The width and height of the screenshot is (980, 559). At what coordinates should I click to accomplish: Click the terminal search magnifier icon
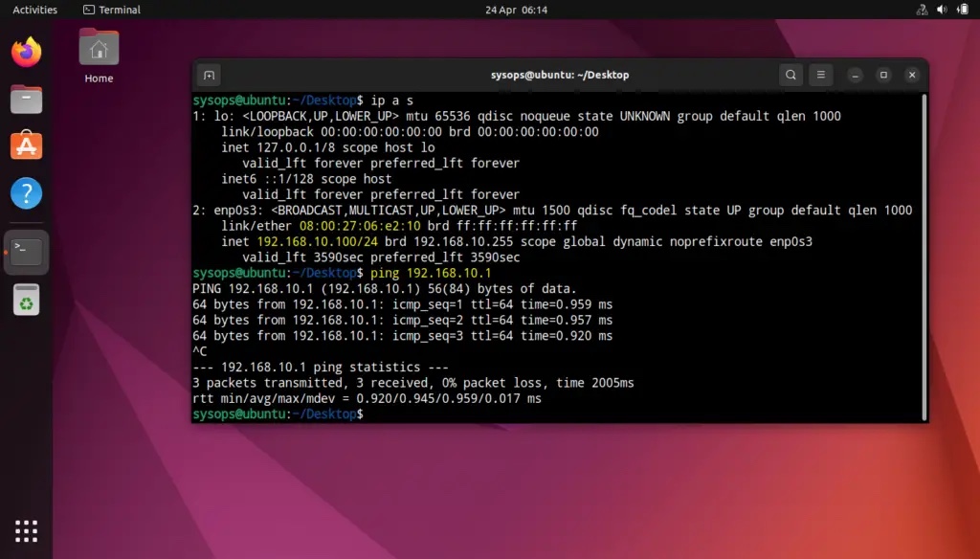(x=791, y=75)
